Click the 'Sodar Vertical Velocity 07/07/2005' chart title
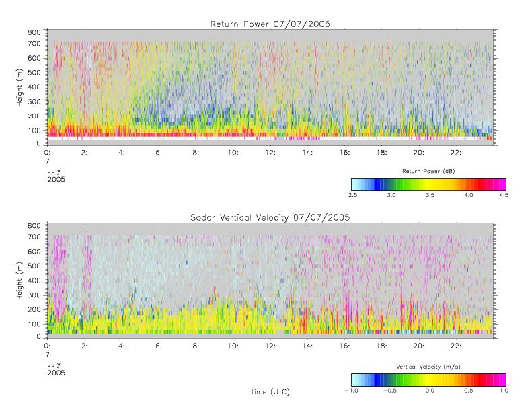 coord(270,217)
